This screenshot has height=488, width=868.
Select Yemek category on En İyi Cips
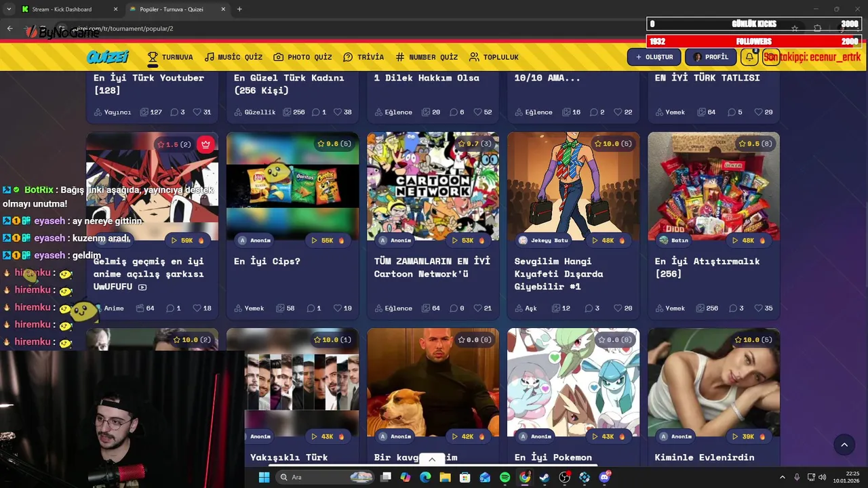[x=249, y=308]
